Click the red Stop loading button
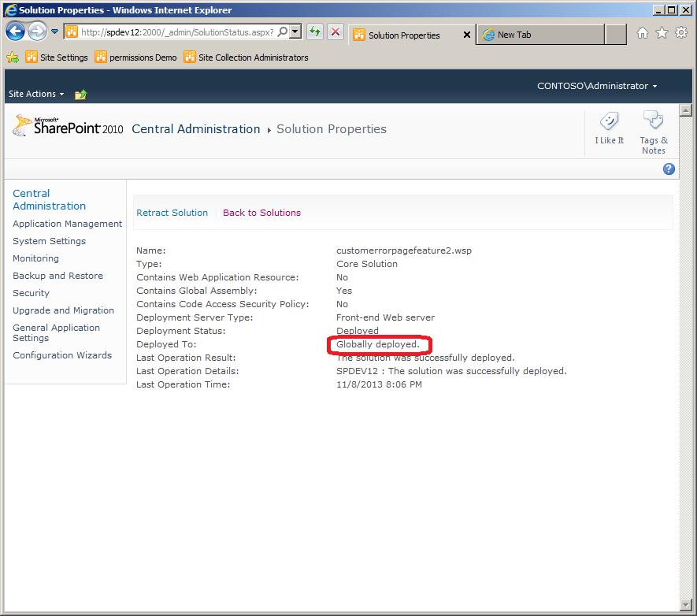Image resolution: width=697 pixels, height=616 pixels. pos(336,32)
